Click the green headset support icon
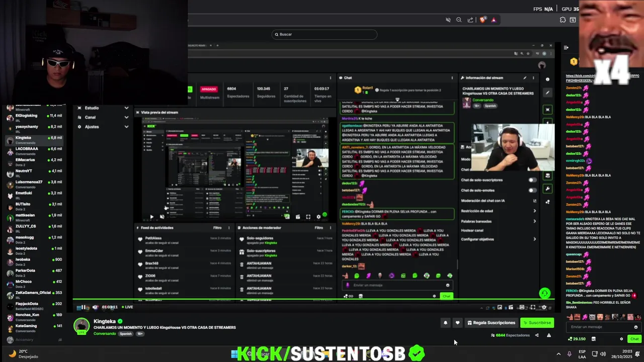 pyautogui.click(x=544, y=293)
